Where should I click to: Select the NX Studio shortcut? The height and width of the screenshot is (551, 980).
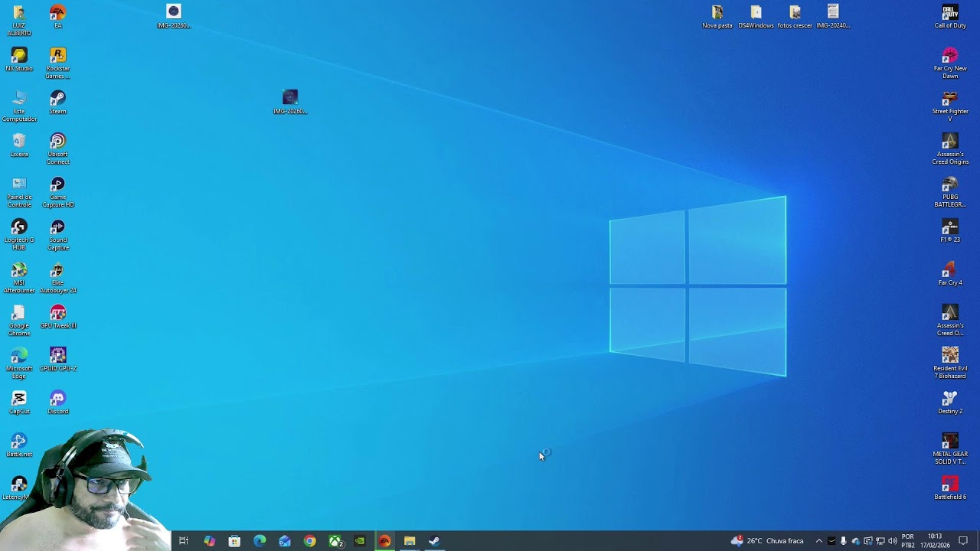click(19, 60)
